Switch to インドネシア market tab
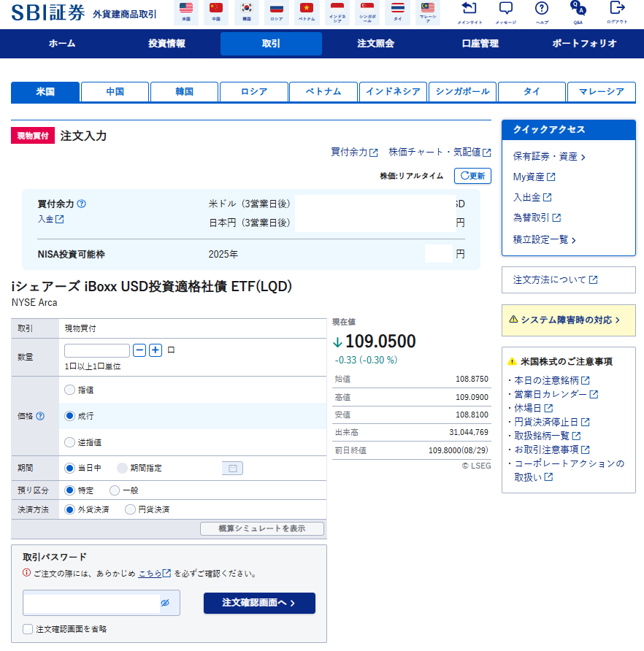This screenshot has width=644, height=651. coord(393,92)
